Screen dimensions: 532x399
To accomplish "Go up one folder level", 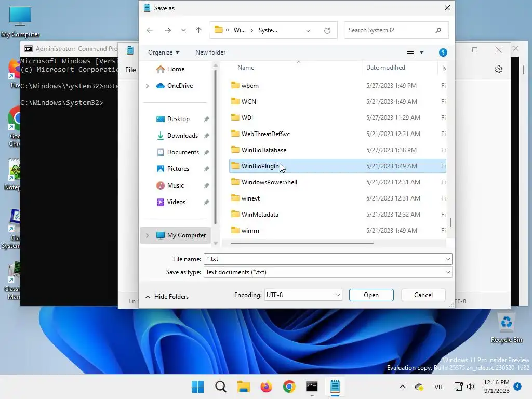I will pyautogui.click(x=199, y=30).
